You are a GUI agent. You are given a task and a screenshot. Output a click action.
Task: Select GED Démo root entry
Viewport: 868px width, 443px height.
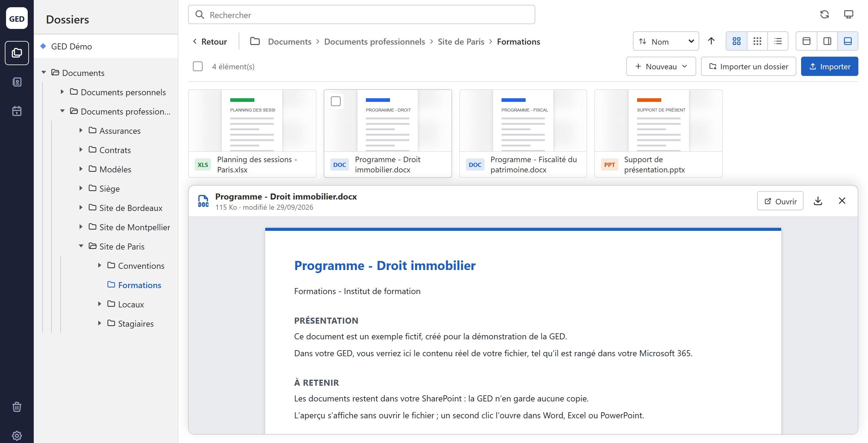point(106,46)
